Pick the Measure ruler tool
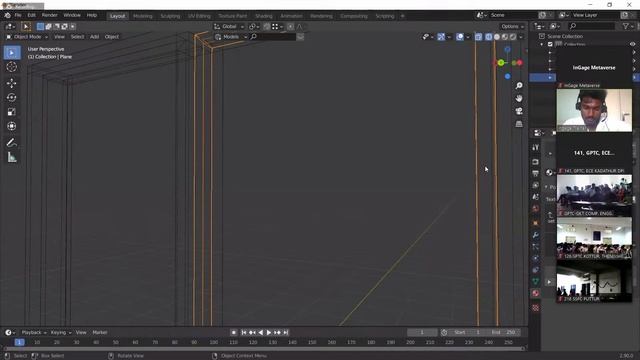 (x=12, y=157)
